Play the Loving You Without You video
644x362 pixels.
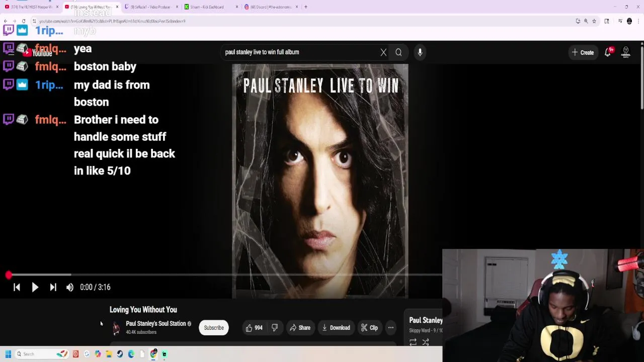click(x=35, y=287)
